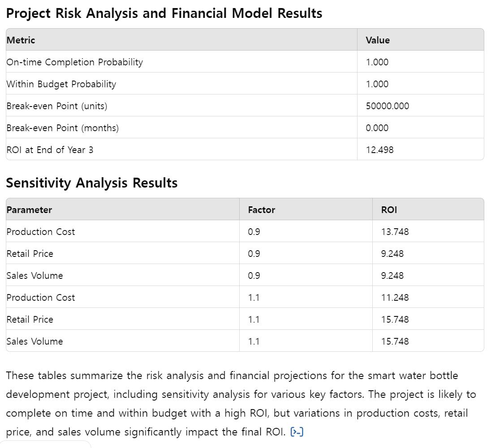The image size is (491, 448).
Task: Click the 50000.000 value cell
Action: pos(387,106)
